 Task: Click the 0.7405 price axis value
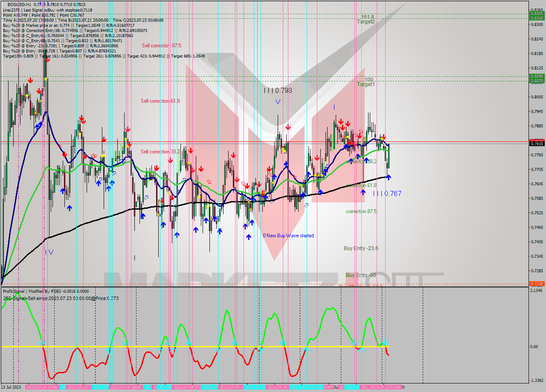pyautogui.click(x=537, y=242)
